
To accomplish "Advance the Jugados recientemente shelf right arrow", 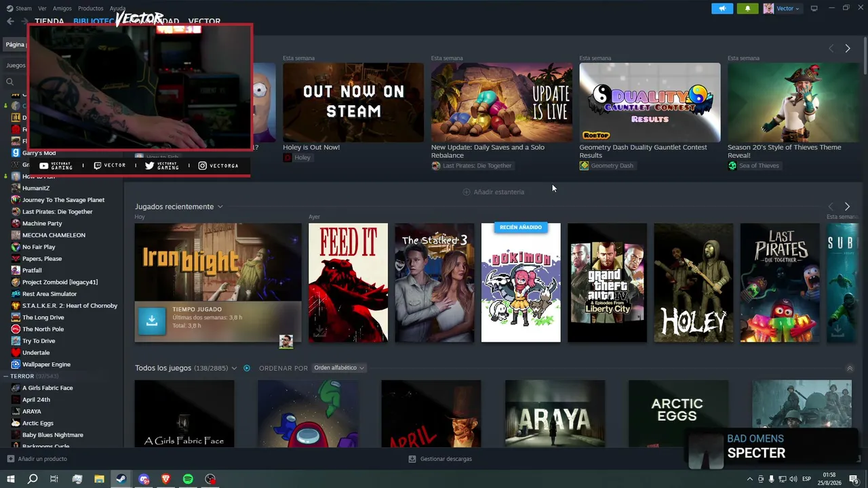I will click(847, 206).
